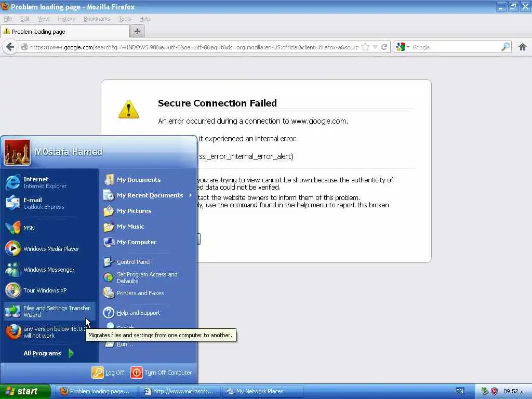The image size is (532, 399).
Task: Open new tab with plus button
Action: (x=137, y=31)
